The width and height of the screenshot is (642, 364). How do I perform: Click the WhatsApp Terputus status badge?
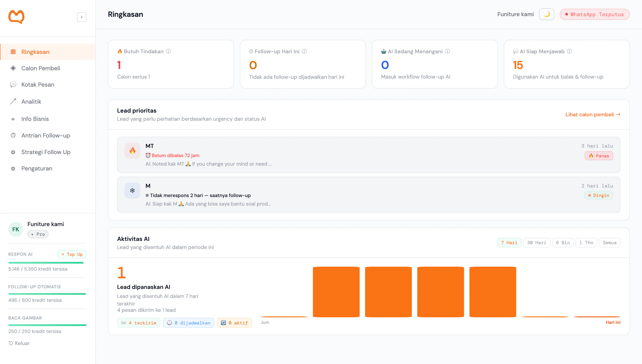point(594,14)
